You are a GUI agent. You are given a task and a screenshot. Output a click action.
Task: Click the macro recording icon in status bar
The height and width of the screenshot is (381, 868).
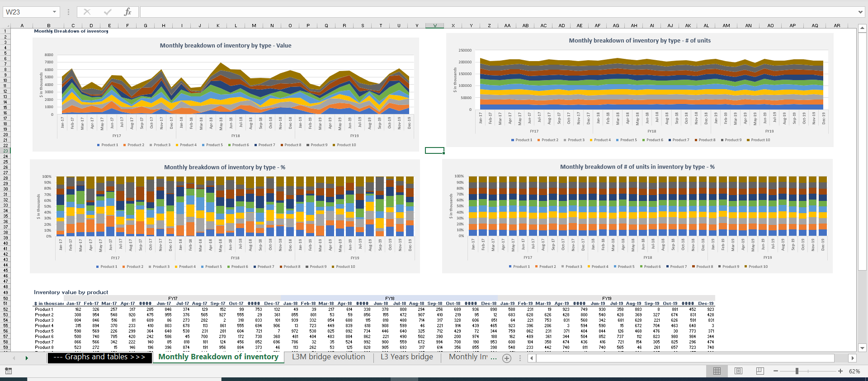click(8, 371)
